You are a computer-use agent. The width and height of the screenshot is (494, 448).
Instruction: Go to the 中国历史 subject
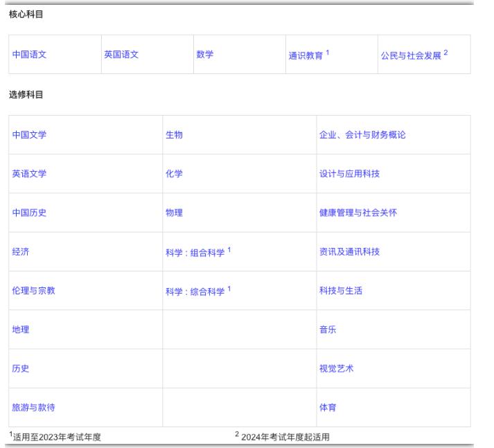tap(29, 213)
